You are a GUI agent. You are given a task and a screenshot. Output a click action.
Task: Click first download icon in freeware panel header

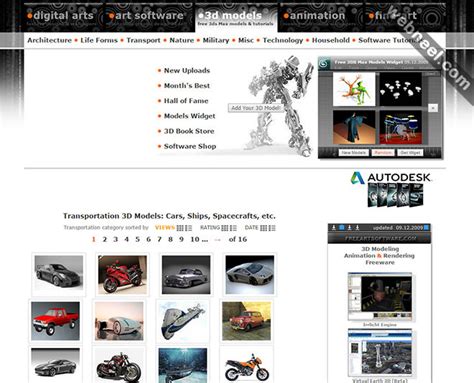[334, 228]
